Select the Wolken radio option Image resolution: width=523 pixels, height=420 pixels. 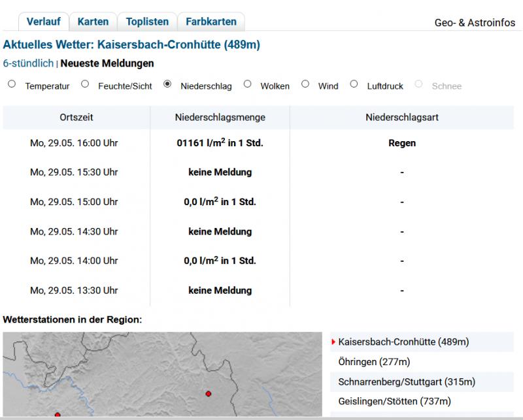247,84
